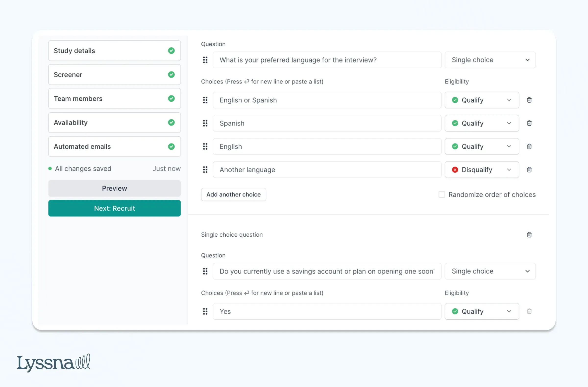Viewport: 588px width, 387px height.
Task: Delete the "English or Spanish" choice
Action: (529, 100)
